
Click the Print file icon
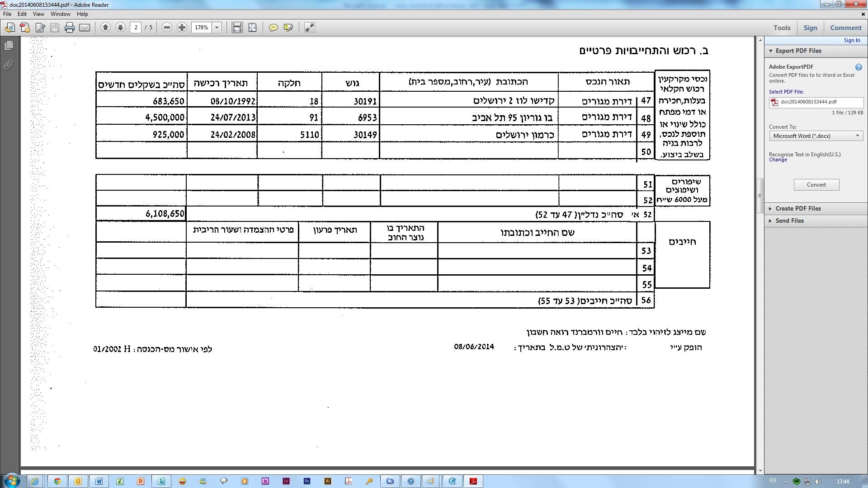69,28
